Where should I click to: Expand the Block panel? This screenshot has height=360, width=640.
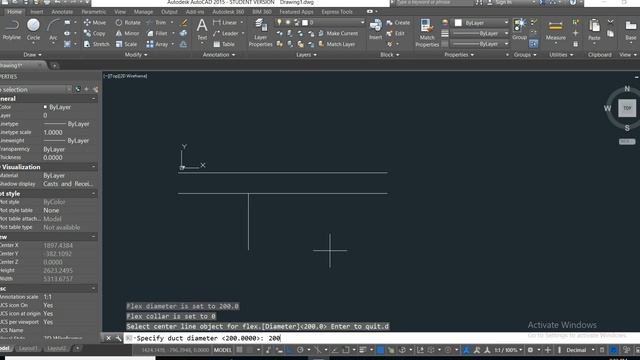click(389, 55)
